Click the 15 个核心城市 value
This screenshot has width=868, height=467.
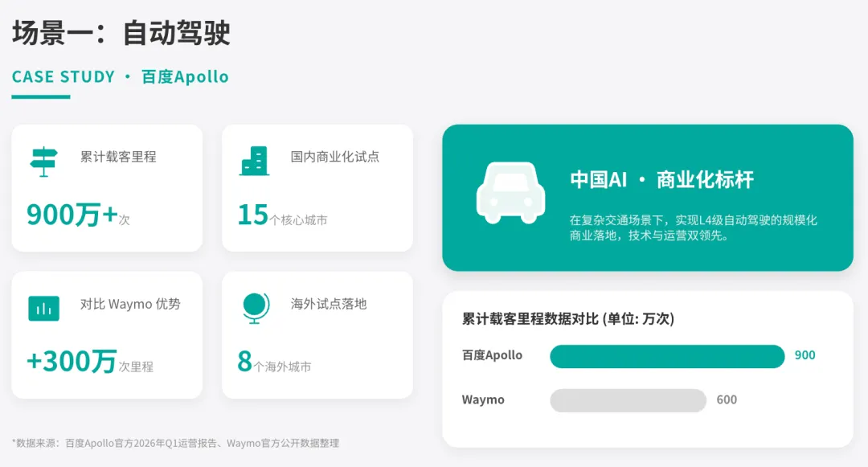pos(282,215)
